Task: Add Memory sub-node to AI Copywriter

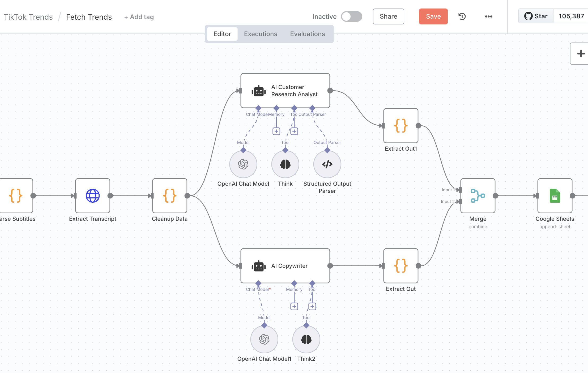Action: pyautogui.click(x=294, y=306)
